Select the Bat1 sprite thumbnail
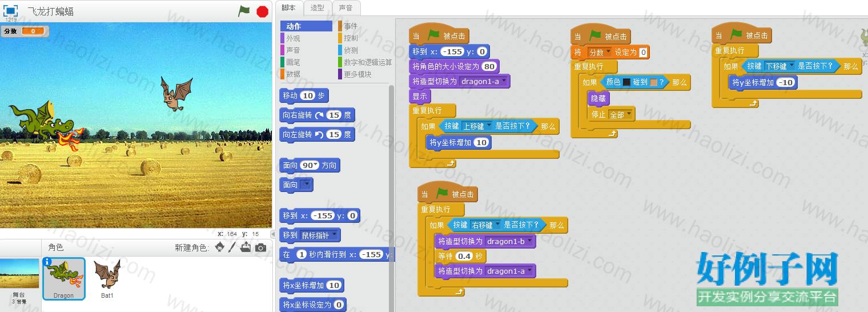The height and width of the screenshot is (312, 868). coord(107,279)
